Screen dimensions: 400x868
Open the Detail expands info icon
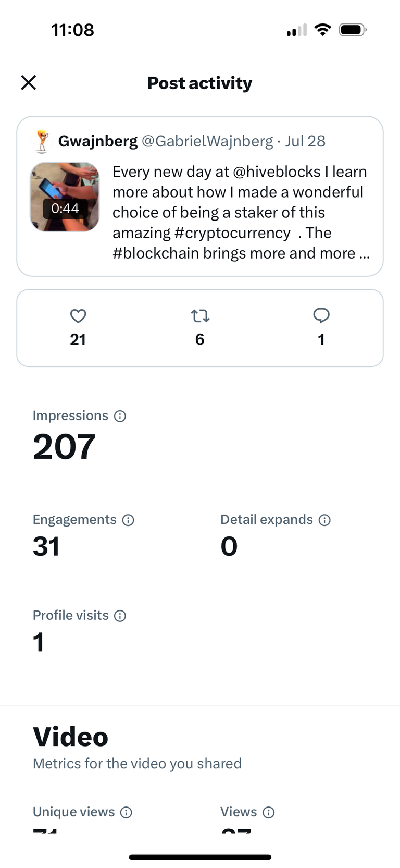(x=324, y=520)
